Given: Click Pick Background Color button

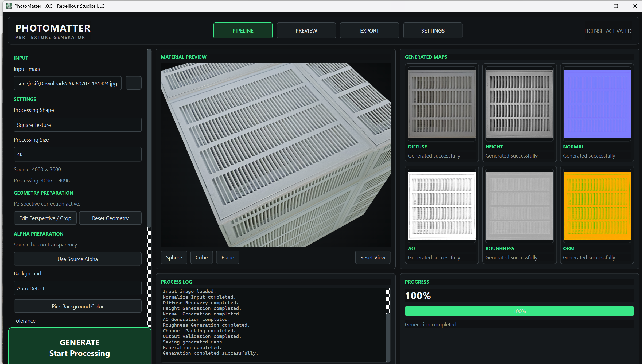Looking at the screenshot, I should (x=77, y=306).
